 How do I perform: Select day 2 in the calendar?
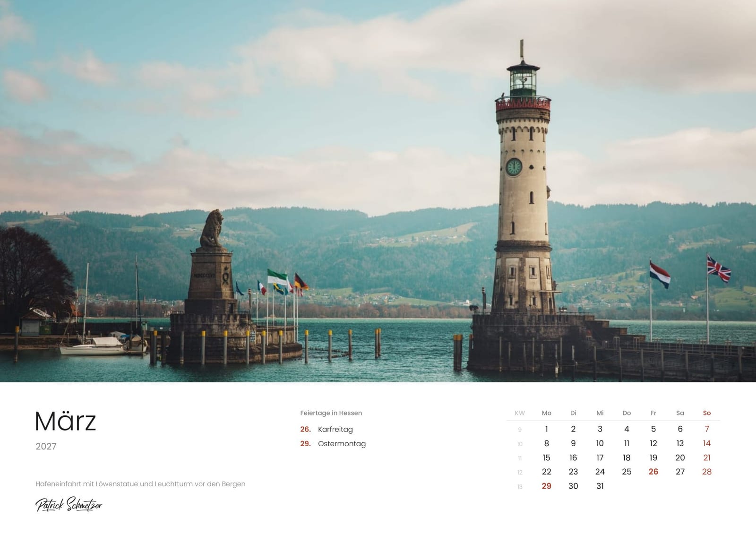coord(573,429)
